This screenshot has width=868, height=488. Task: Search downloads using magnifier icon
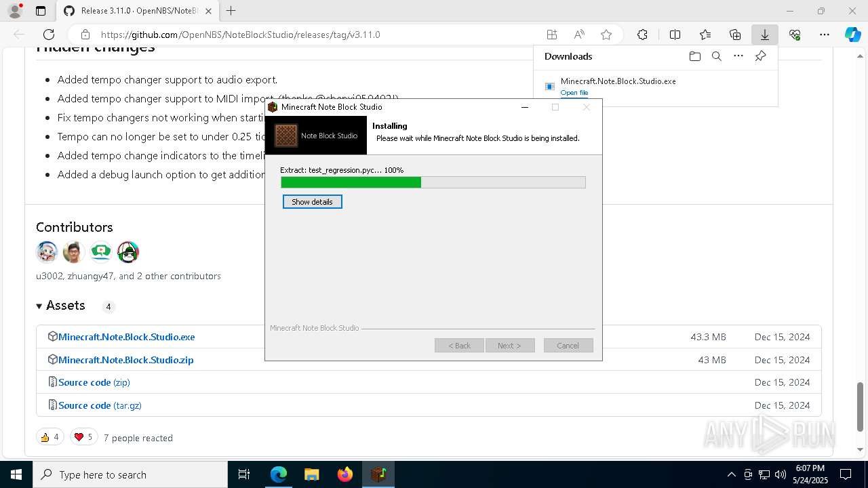[716, 56]
